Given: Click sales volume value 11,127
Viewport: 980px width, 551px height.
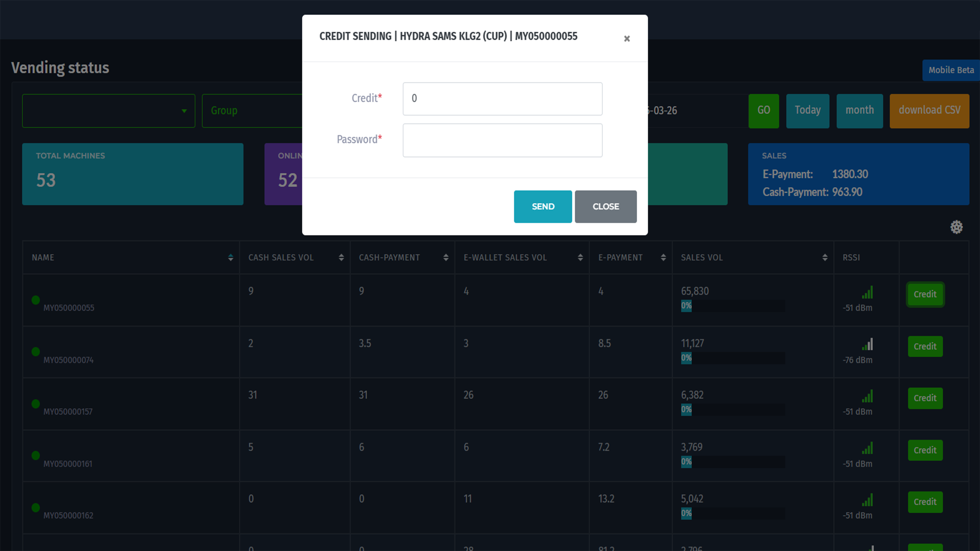Looking at the screenshot, I should point(692,343).
